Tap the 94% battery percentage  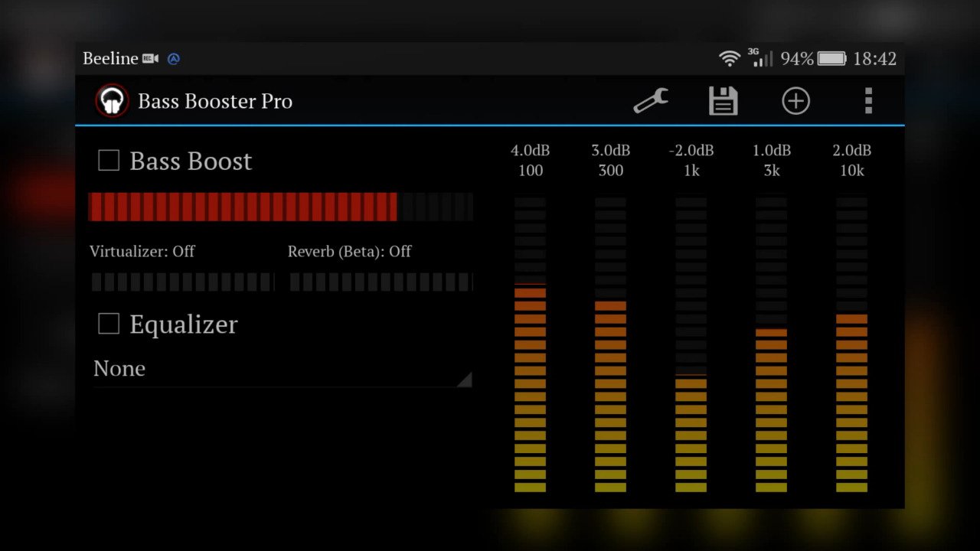797,58
